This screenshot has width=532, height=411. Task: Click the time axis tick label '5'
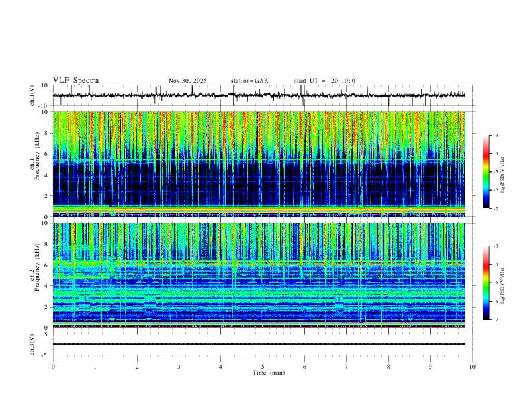263,367
